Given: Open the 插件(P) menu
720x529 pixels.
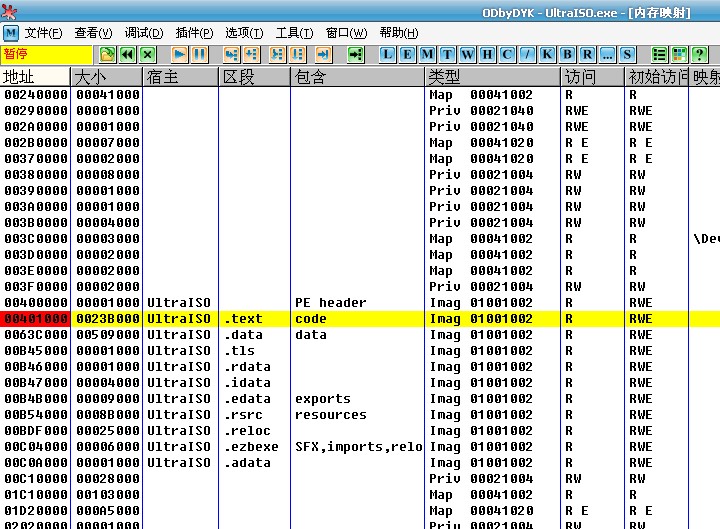Looking at the screenshot, I should [194, 33].
